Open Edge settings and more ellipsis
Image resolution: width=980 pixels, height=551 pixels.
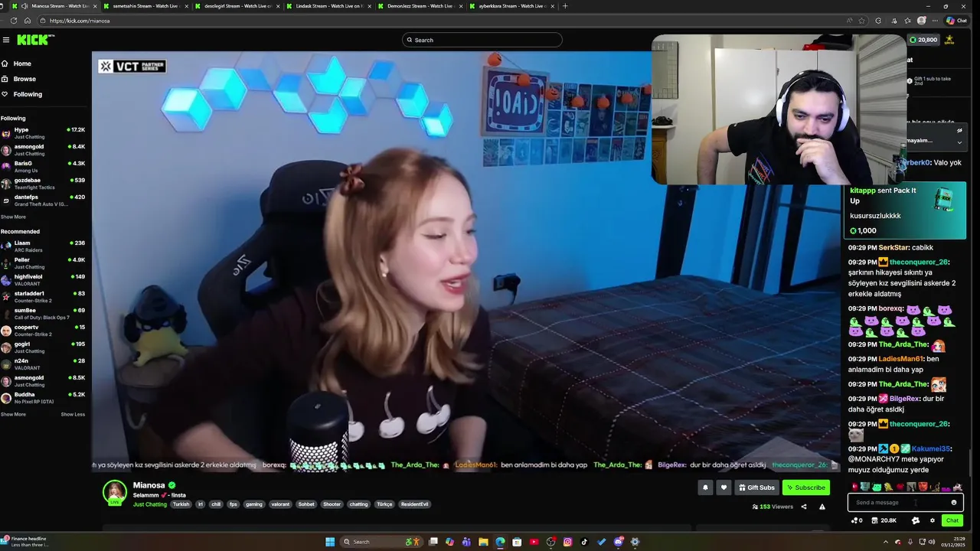click(x=936, y=21)
